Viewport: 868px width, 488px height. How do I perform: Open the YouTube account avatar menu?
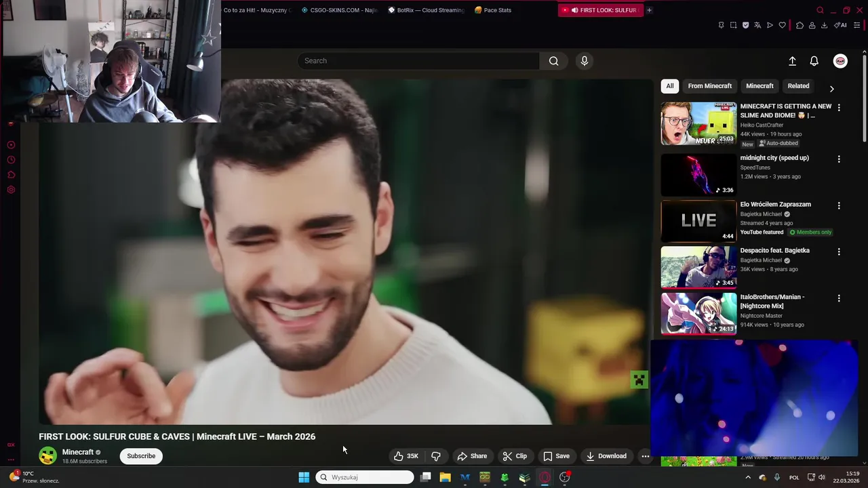pyautogui.click(x=840, y=61)
